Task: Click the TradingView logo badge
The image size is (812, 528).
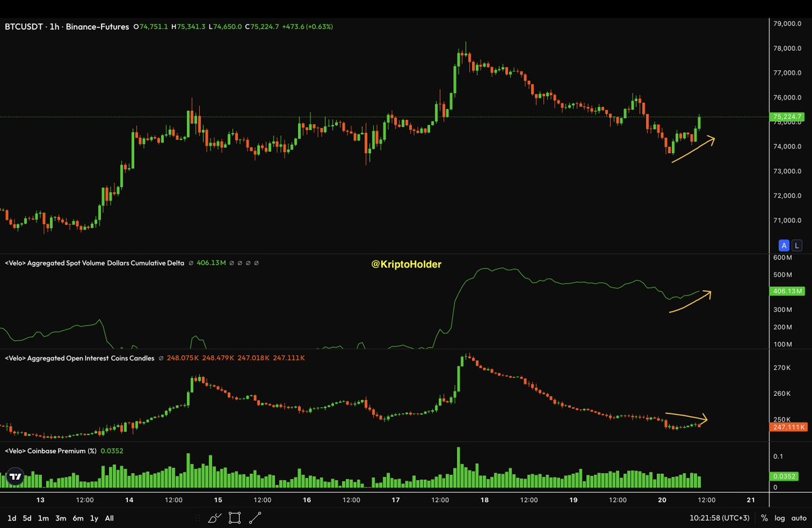Action: pyautogui.click(x=16, y=476)
